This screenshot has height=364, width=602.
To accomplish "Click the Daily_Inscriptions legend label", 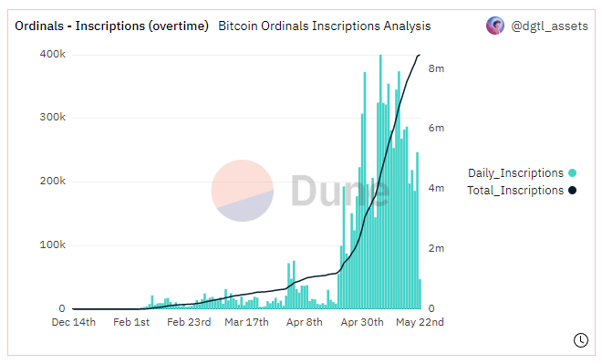I will coord(515,173).
